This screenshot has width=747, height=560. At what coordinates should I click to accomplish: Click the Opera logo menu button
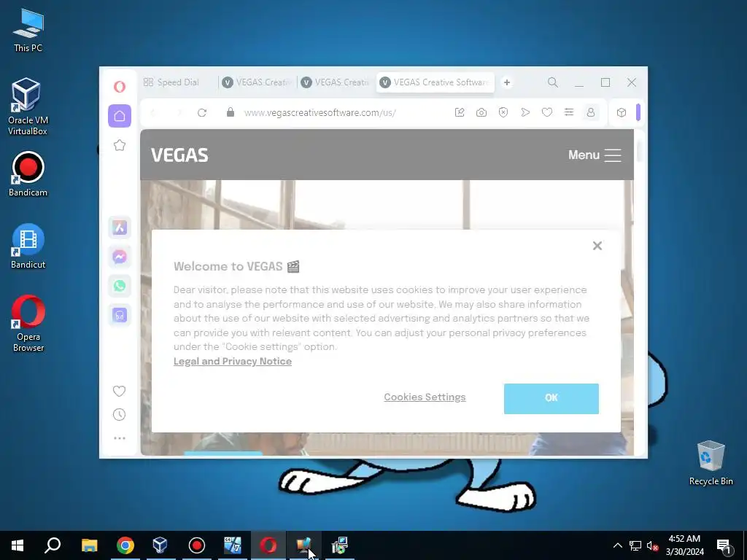tap(120, 87)
